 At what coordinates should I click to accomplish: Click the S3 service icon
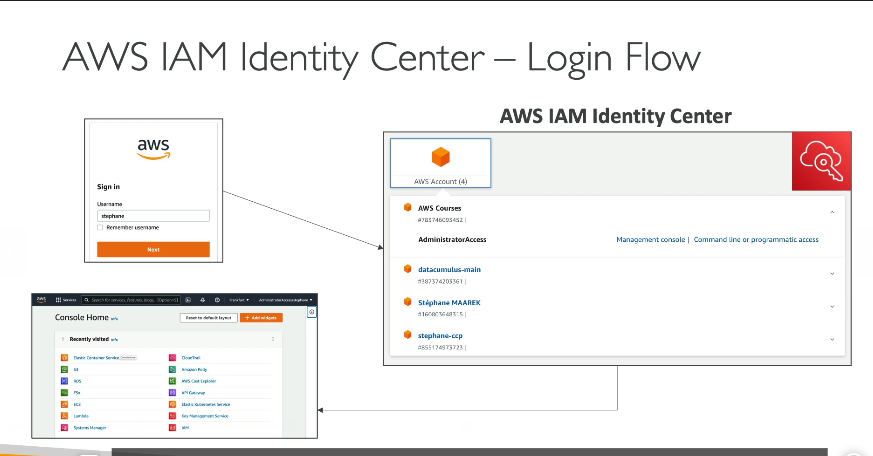tap(64, 369)
